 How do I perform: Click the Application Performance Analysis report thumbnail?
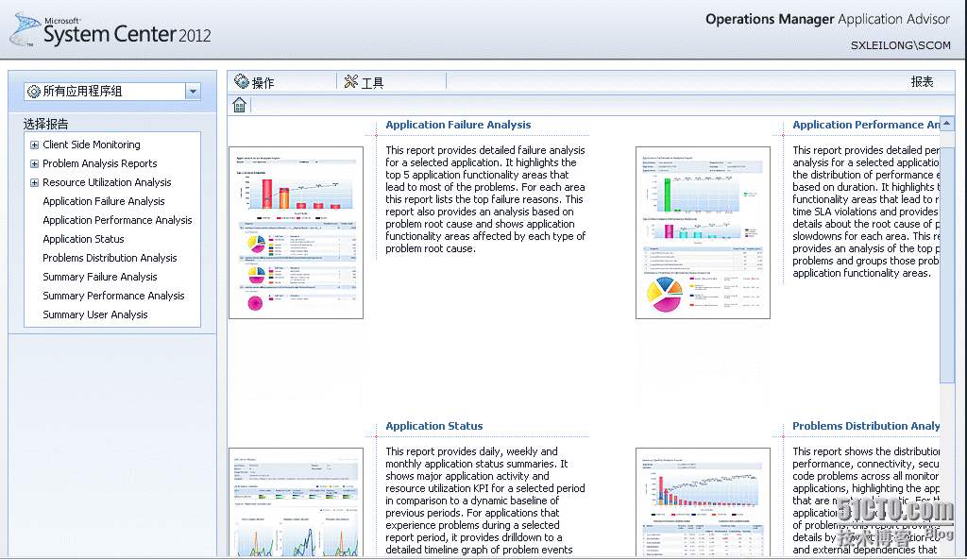click(x=703, y=232)
